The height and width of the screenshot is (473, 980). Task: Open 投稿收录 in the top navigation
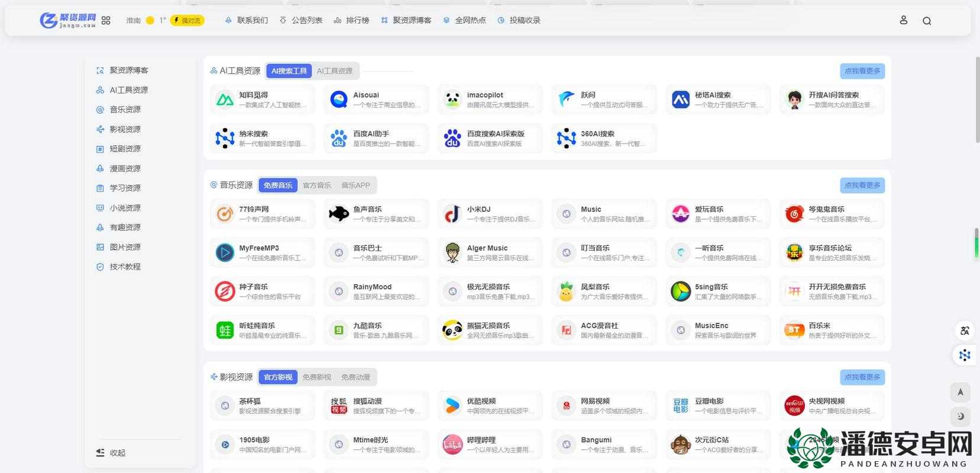(x=519, y=20)
